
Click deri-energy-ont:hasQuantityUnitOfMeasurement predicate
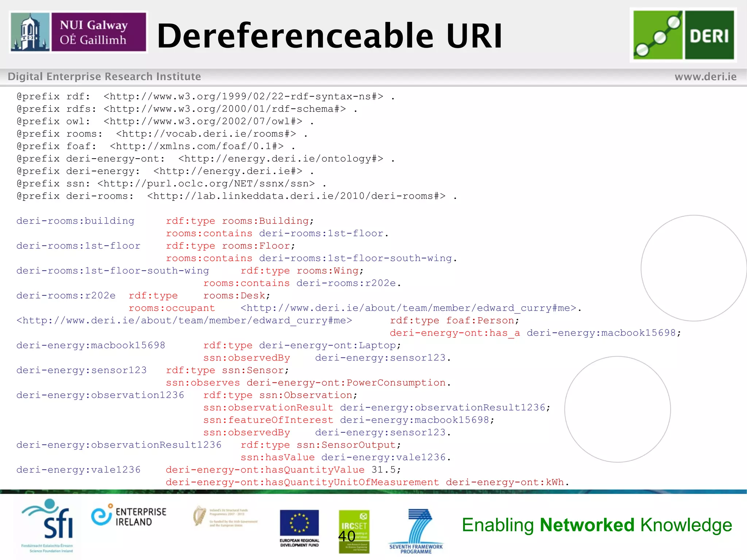coord(302,482)
